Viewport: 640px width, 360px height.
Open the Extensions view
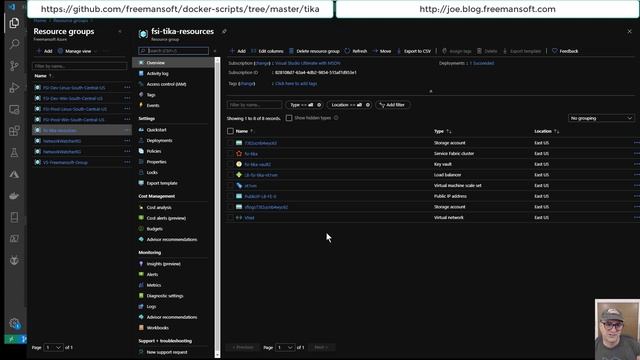point(14,131)
